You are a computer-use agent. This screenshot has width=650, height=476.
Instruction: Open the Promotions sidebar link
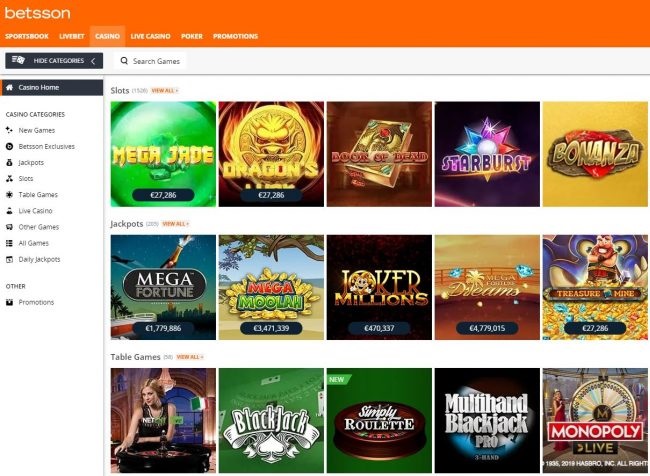(x=36, y=302)
